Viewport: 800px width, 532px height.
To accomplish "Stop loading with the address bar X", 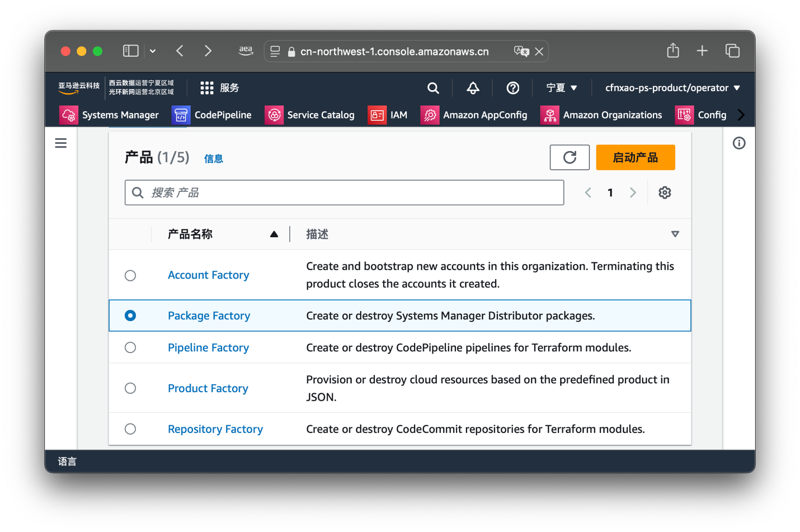I will tap(539, 51).
